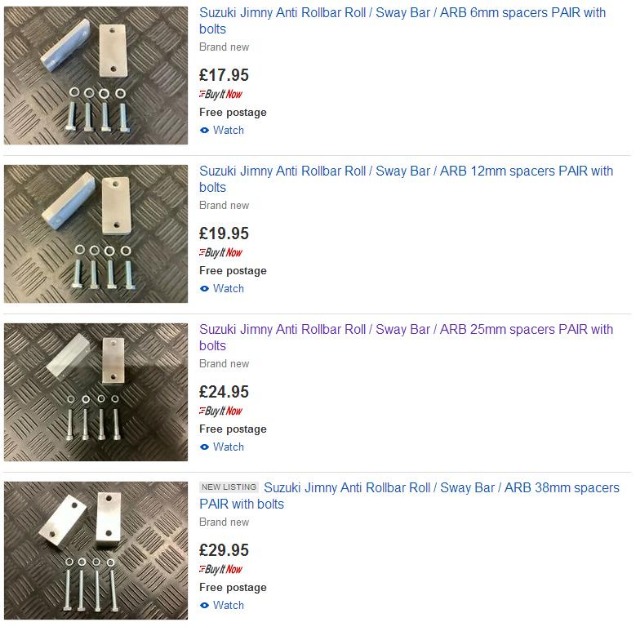
Task: Click Buy It Now logo under £17.95
Action: (x=221, y=94)
